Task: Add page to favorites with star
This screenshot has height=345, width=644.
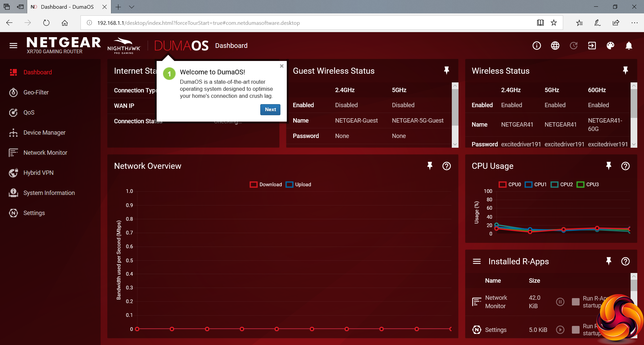Action: tap(554, 23)
